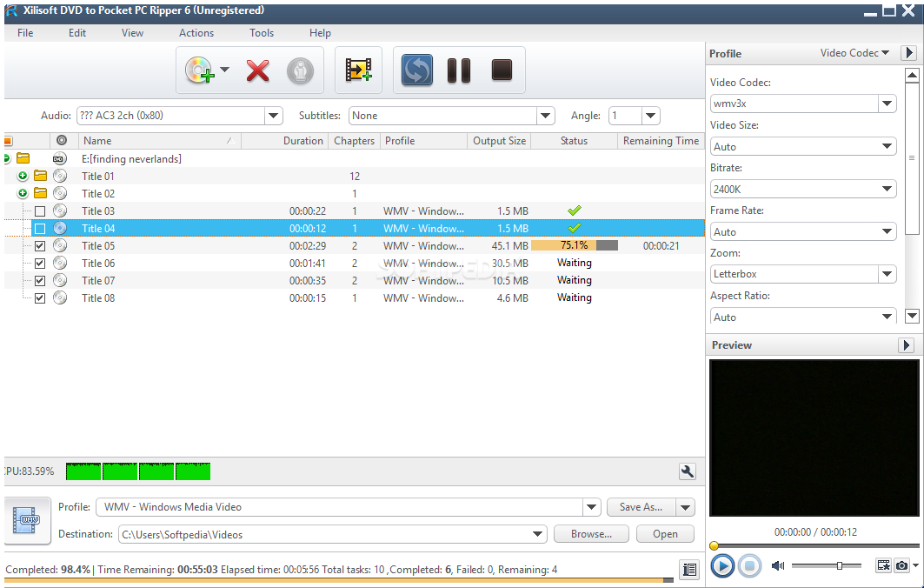Select the Title 08 row
The width and height of the screenshot is (924, 588).
click(354, 297)
